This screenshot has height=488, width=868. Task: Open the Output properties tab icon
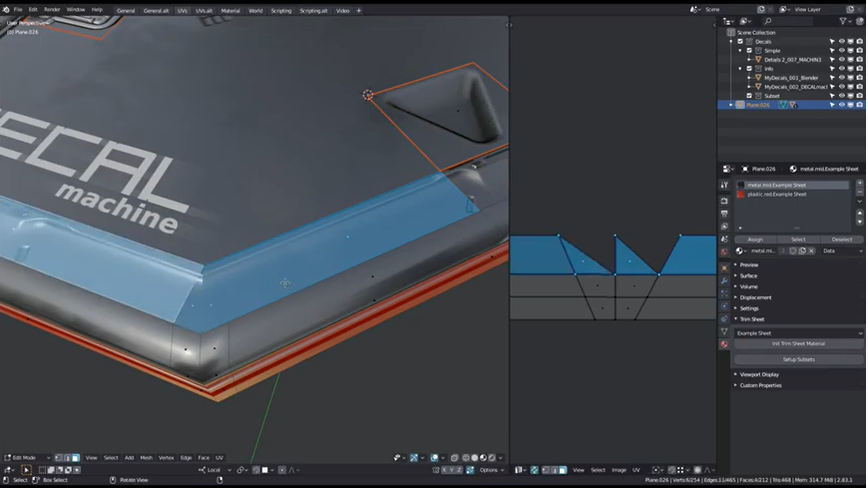point(724,214)
